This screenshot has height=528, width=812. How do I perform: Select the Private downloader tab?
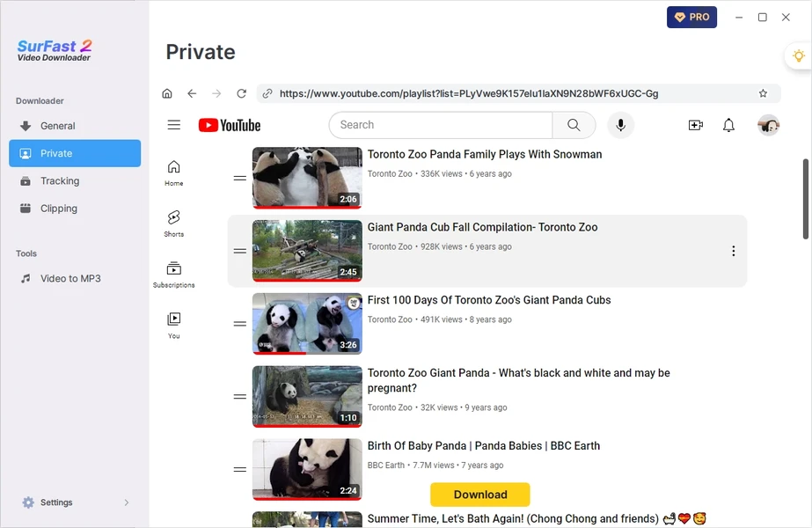click(x=75, y=153)
